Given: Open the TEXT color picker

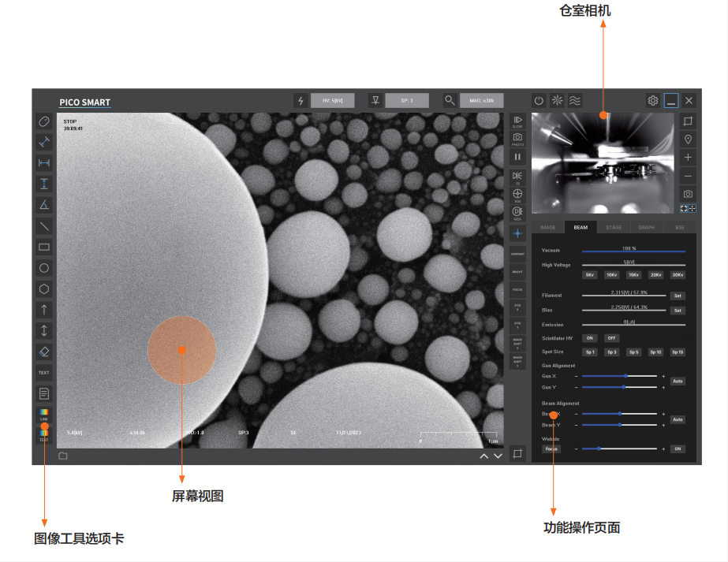Looking at the screenshot, I should click(x=44, y=435).
